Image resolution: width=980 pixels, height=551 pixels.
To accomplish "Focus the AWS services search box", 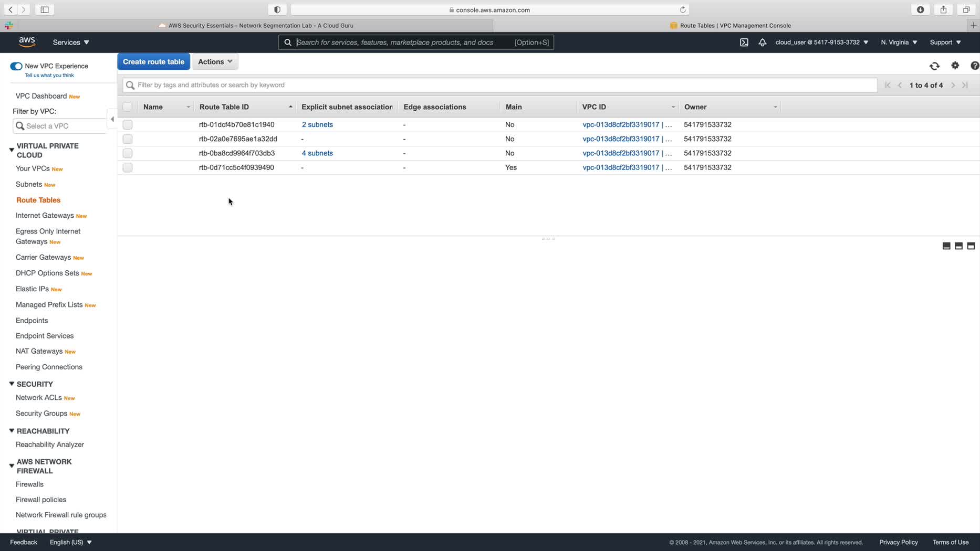I will (x=416, y=43).
